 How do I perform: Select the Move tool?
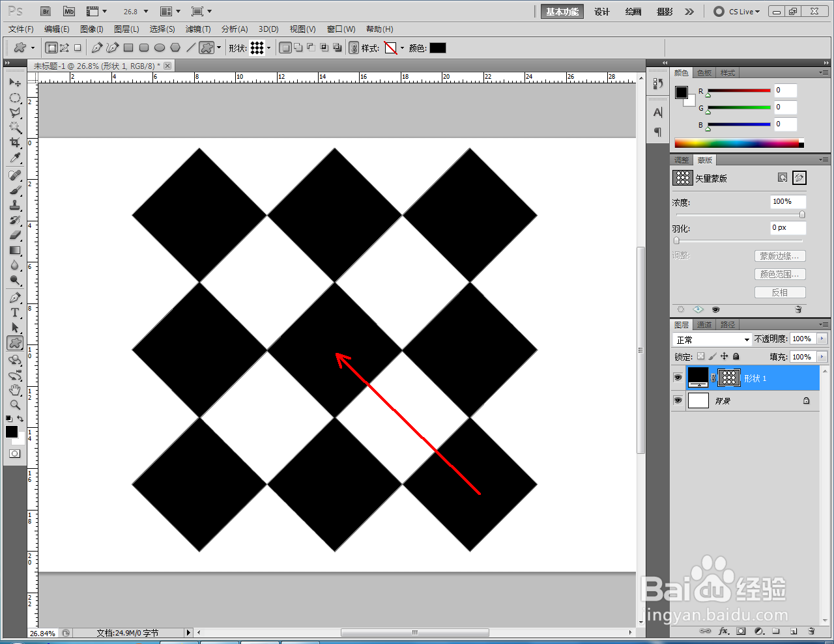click(15, 83)
